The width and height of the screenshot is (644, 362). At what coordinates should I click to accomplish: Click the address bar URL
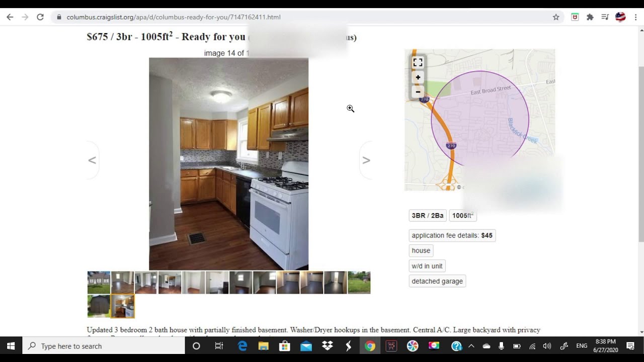tap(174, 17)
